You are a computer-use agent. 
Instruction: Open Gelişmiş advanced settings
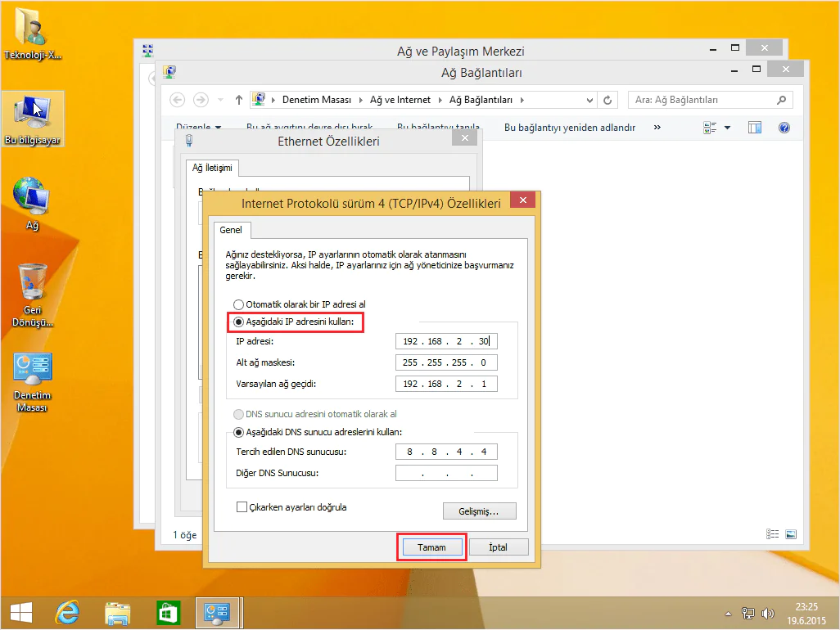tap(479, 511)
